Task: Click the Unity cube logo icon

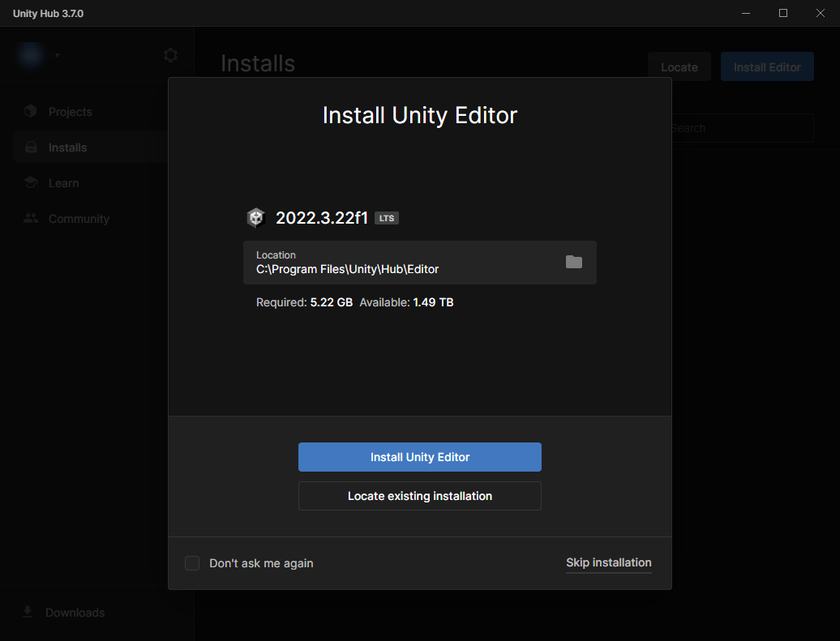Action: click(x=256, y=218)
